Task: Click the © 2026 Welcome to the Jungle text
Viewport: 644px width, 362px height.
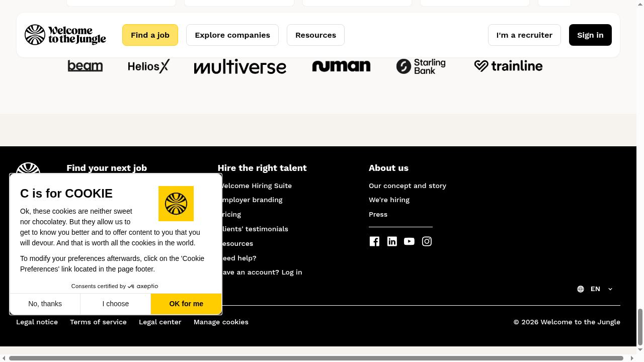Action: [567, 322]
